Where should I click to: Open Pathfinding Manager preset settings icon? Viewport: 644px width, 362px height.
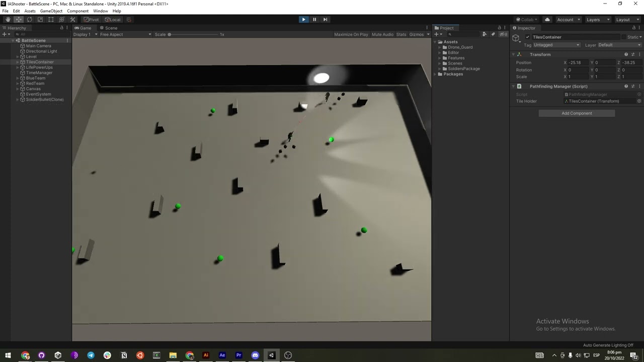tap(633, 86)
